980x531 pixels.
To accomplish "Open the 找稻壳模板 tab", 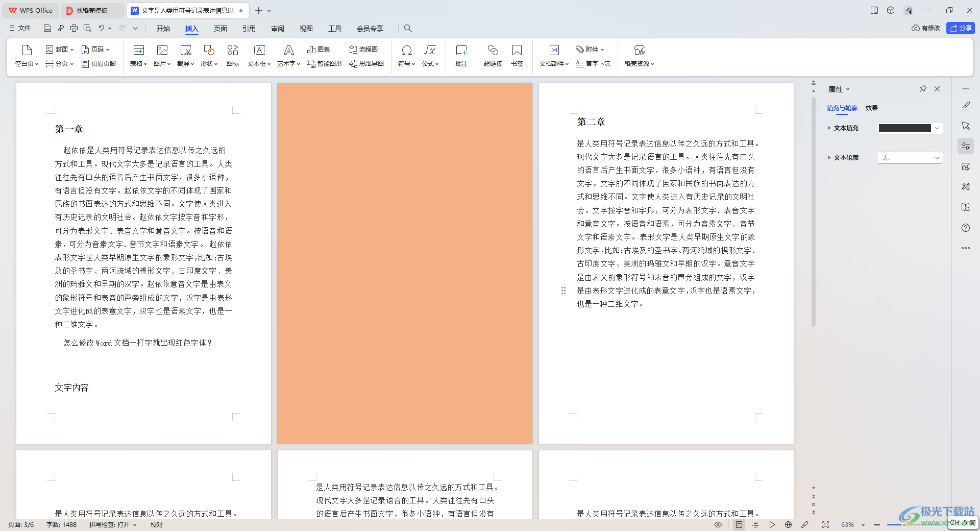I will point(92,10).
